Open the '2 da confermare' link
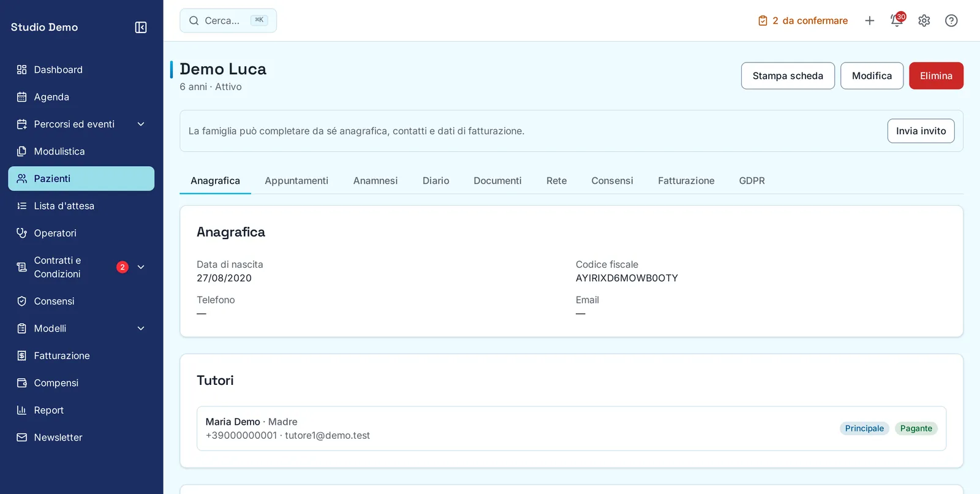This screenshot has height=494, width=980. click(x=803, y=21)
